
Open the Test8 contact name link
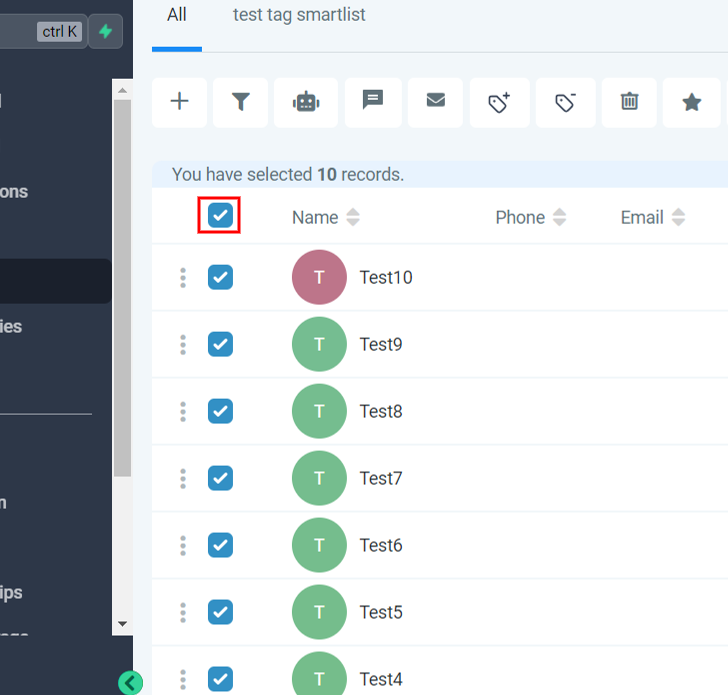[x=381, y=411]
